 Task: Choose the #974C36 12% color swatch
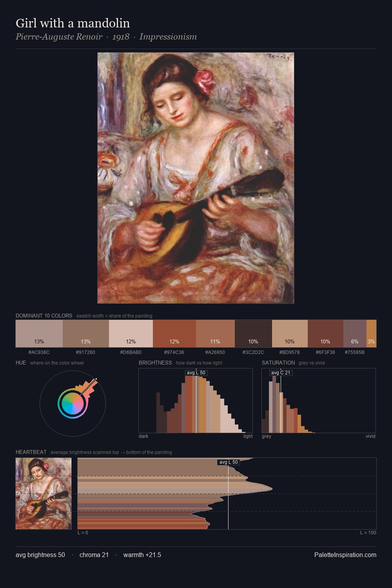point(174,334)
